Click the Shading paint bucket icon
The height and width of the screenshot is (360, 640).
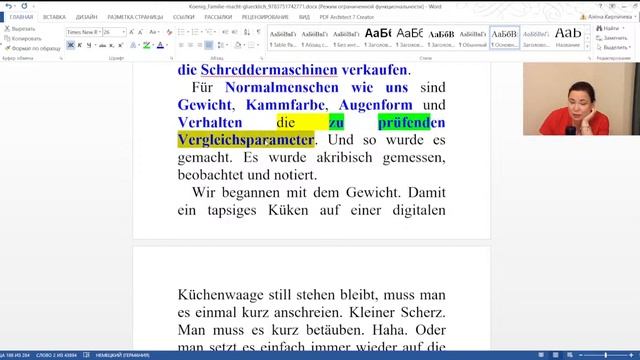[x=238, y=45]
